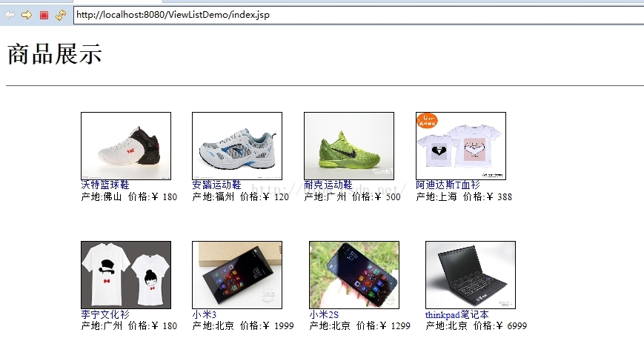This screenshot has height=364, width=644.
Task: Click the refresh page icon
Action: pyautogui.click(x=61, y=16)
